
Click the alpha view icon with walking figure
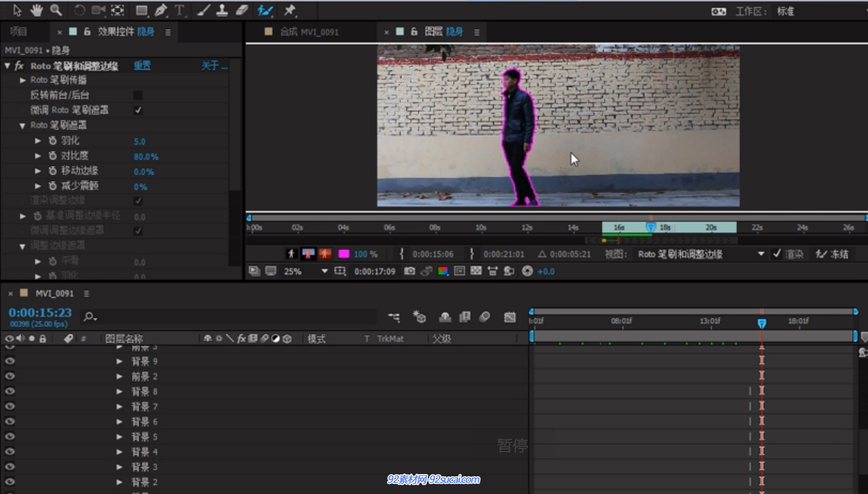(x=291, y=254)
